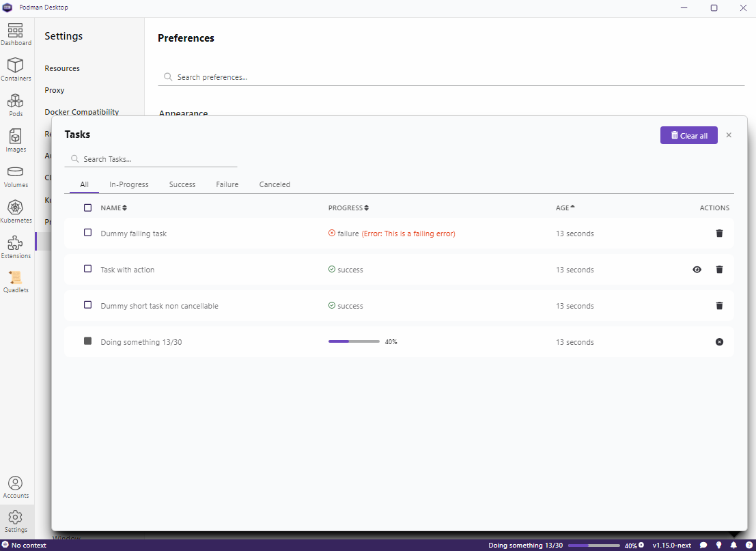Delete the Dummy failing task via trash icon
Screen dimensions: 756x551
(x=719, y=233)
